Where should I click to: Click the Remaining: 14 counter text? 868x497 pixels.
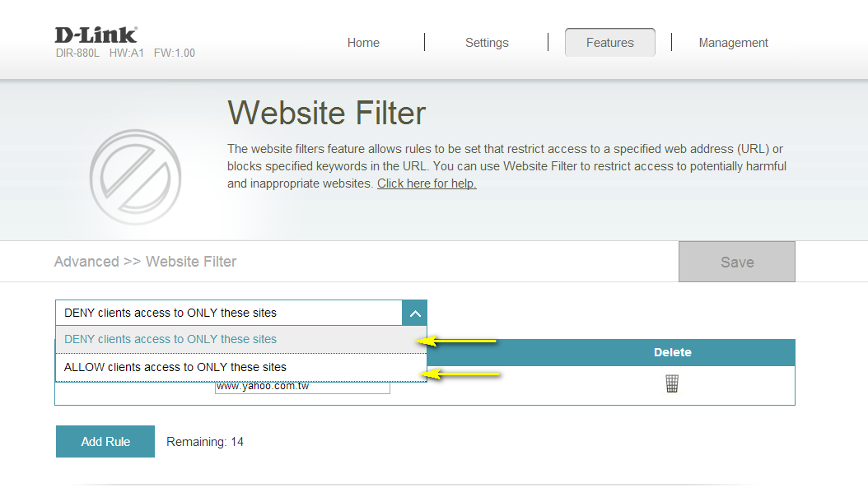click(204, 441)
